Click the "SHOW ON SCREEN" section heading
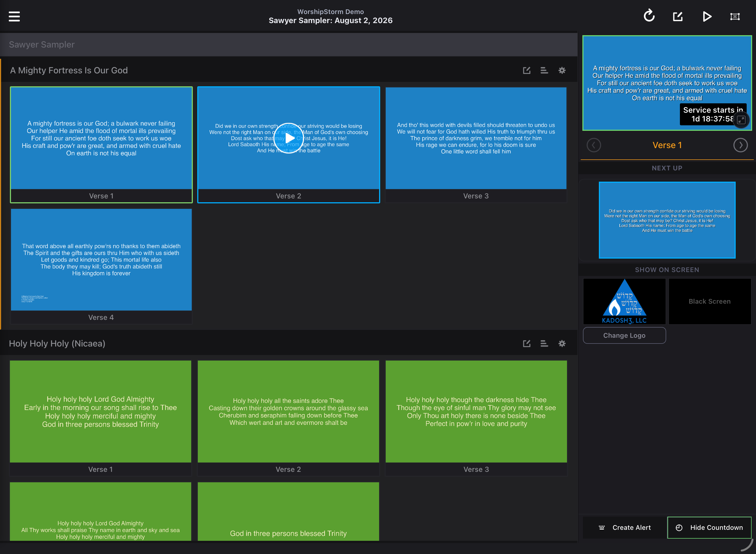Image resolution: width=756 pixels, height=554 pixels. (x=667, y=270)
